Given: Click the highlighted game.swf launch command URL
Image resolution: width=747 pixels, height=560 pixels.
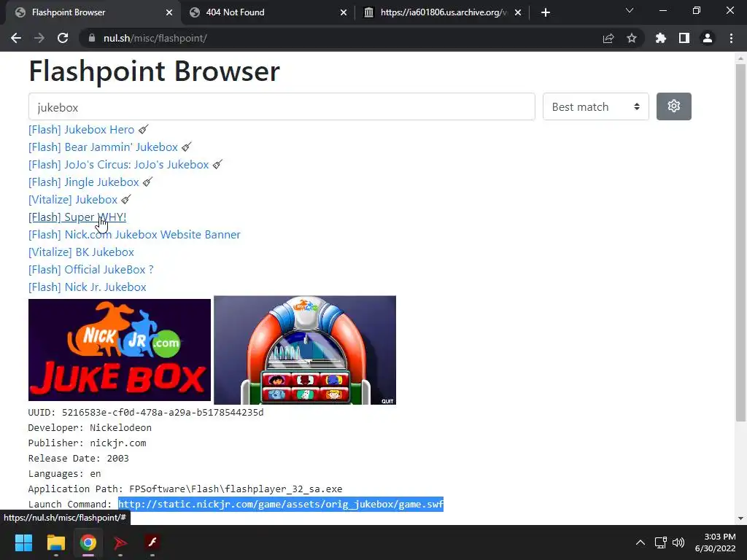Looking at the screenshot, I should click(x=281, y=505).
